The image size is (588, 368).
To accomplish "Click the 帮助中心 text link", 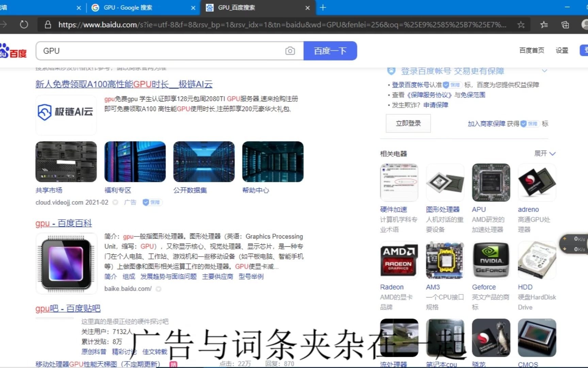I will (256, 190).
